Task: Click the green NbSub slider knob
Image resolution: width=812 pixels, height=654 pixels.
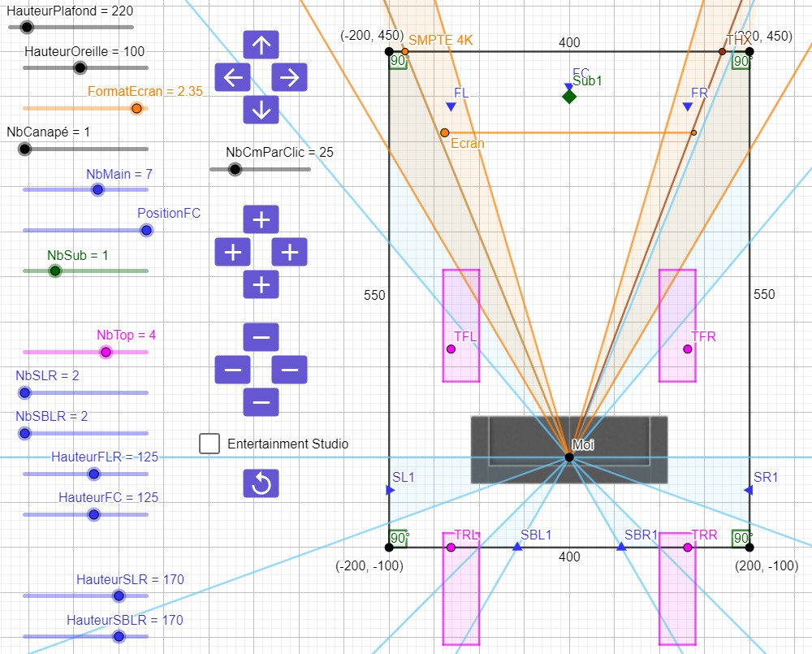Action: (54, 271)
